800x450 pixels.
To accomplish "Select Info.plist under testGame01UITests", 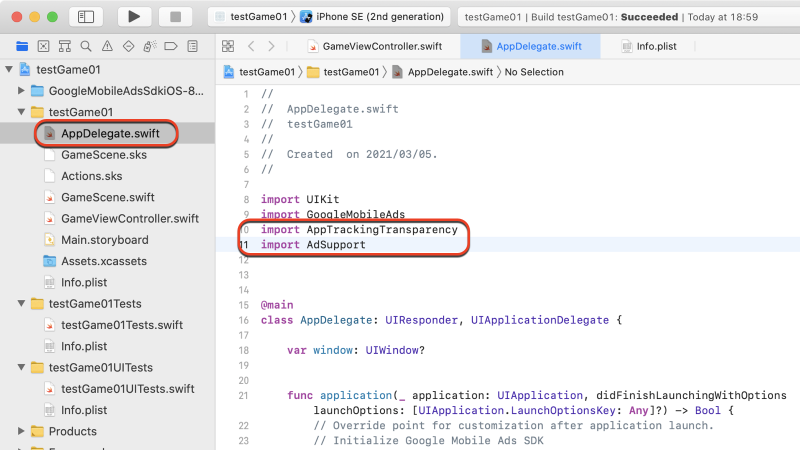I will point(84,410).
